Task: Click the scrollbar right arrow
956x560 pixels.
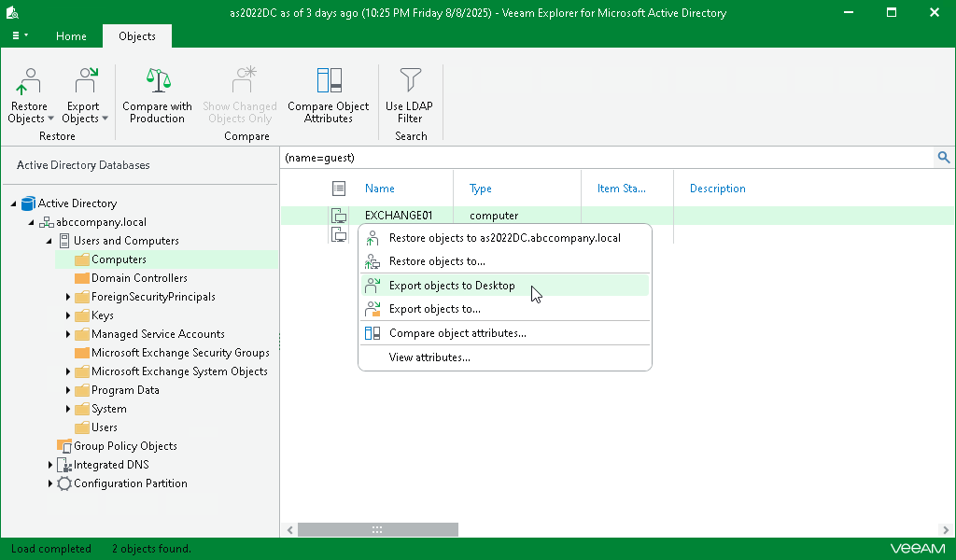Action: (946, 530)
